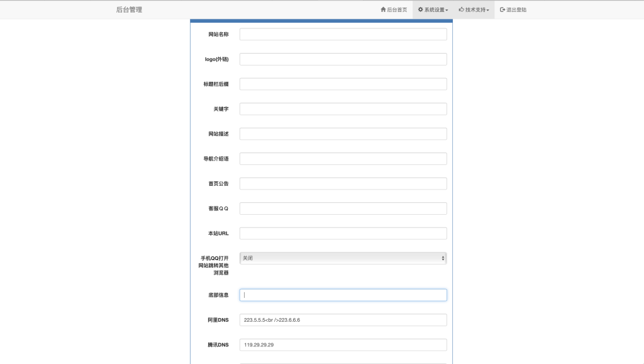Open the 手机QQ跳转浏览器 selector showing 关闭
This screenshot has width=644, height=364.
(x=343, y=258)
